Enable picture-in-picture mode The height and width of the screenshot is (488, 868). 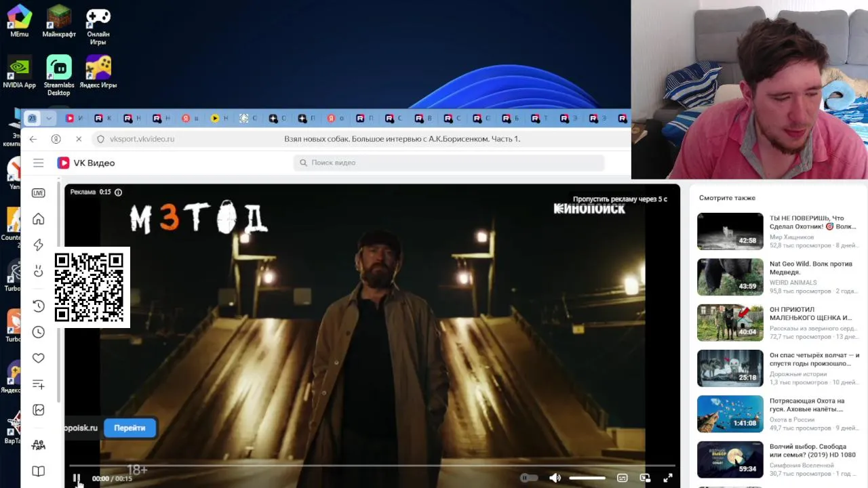pyautogui.click(x=645, y=478)
